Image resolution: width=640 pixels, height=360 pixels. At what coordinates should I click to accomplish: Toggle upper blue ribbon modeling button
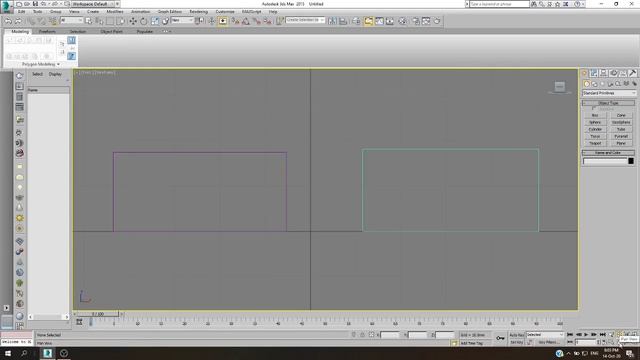click(71, 40)
